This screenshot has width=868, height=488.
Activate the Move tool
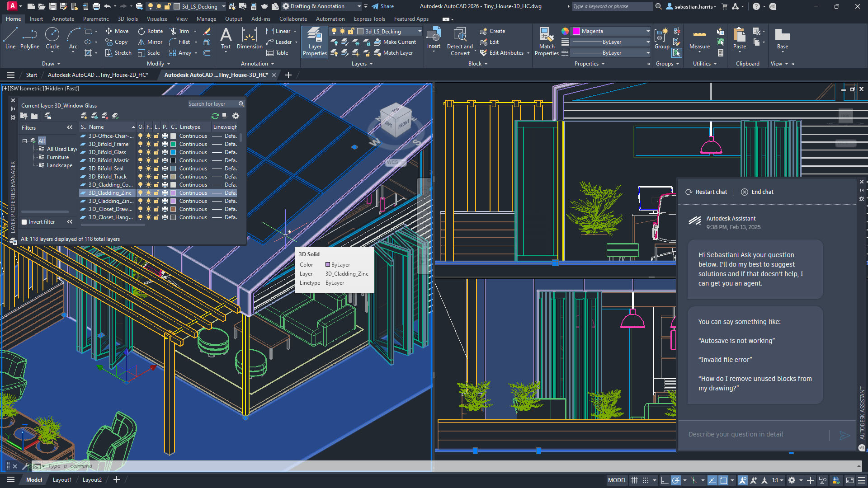coord(117,31)
